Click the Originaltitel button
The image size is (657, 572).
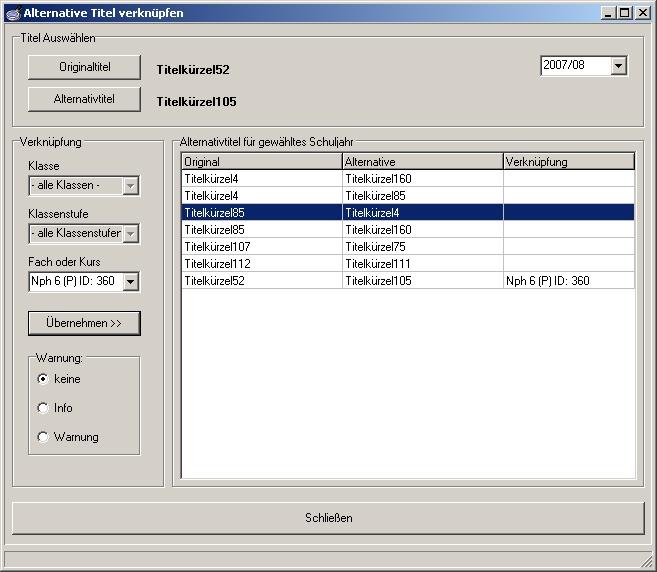point(84,67)
